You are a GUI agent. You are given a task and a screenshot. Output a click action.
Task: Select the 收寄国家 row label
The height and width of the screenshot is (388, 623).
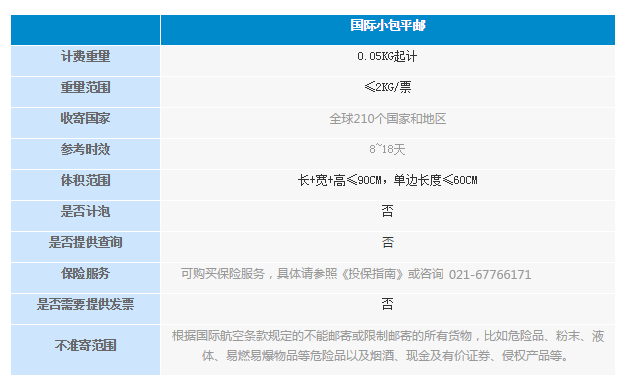[85, 118]
